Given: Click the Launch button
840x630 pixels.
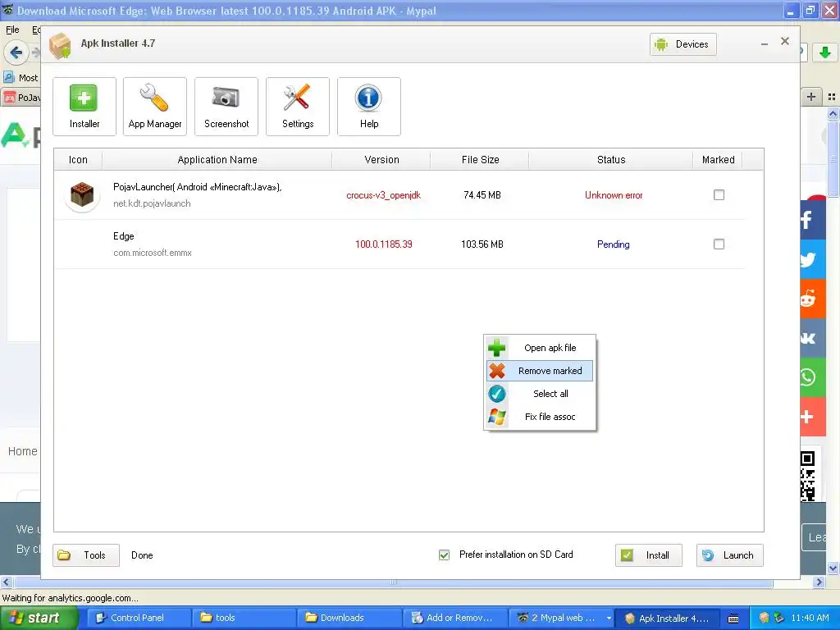Looking at the screenshot, I should (x=729, y=555).
